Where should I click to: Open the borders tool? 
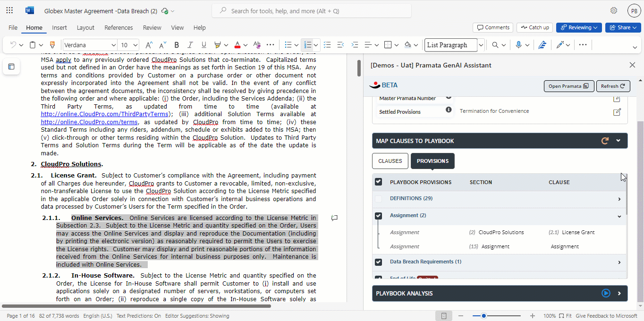point(388,45)
